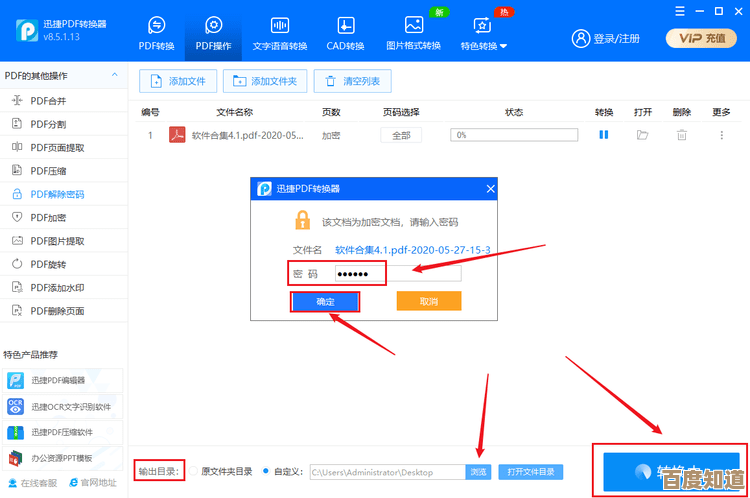Image resolution: width=750 pixels, height=498 pixels.
Task: Open the output folder icon in file row
Action: click(x=643, y=135)
